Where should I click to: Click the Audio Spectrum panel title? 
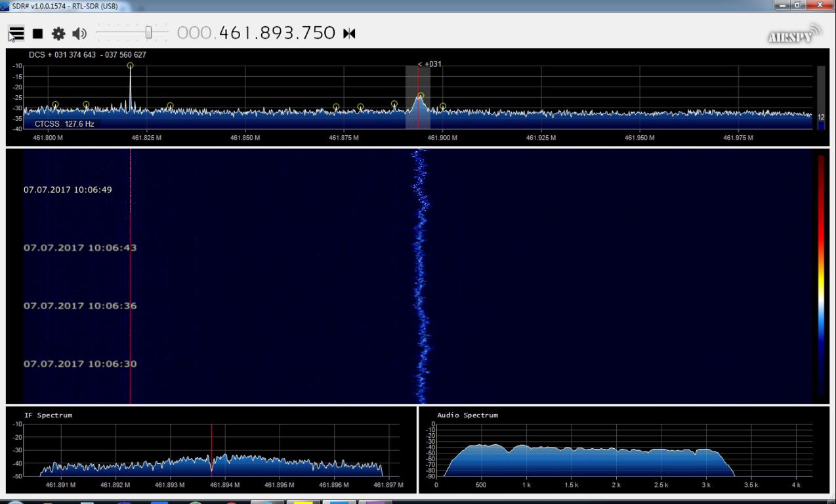pos(467,415)
